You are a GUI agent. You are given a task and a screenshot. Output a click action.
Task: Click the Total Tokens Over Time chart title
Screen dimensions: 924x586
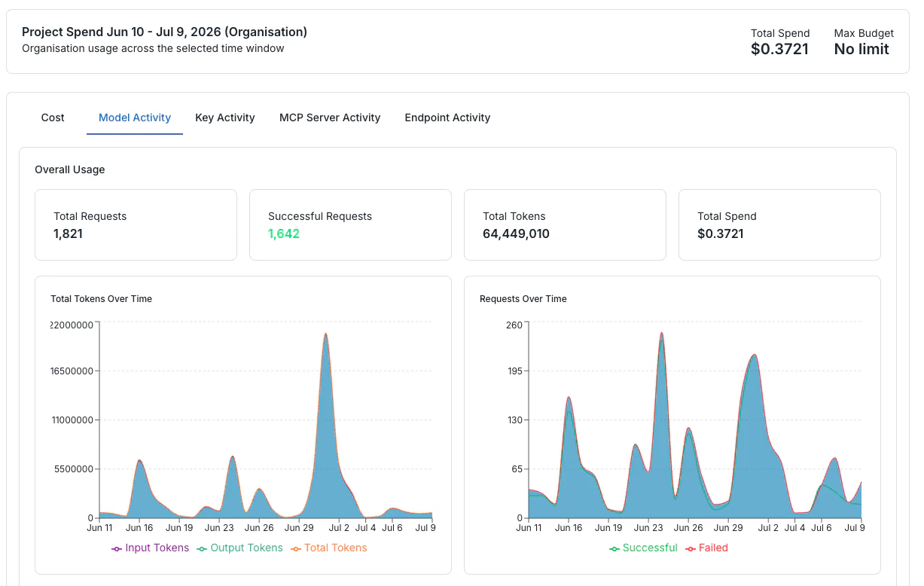pos(101,299)
